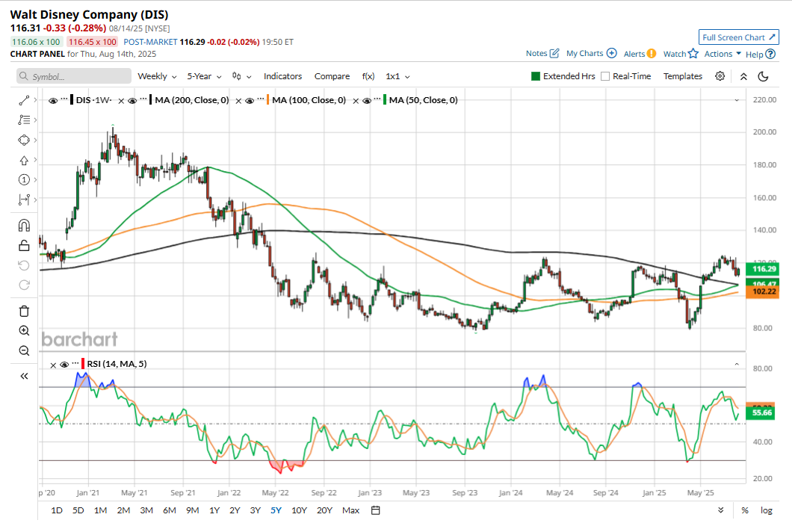The width and height of the screenshot is (792, 532).
Task: Select the 3Y range
Action: tap(255, 510)
